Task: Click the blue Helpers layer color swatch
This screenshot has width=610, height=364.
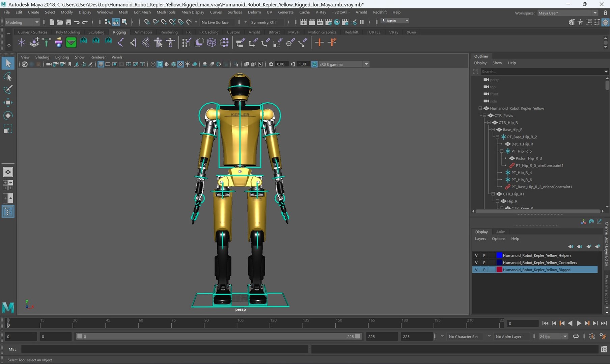Action: (499, 255)
